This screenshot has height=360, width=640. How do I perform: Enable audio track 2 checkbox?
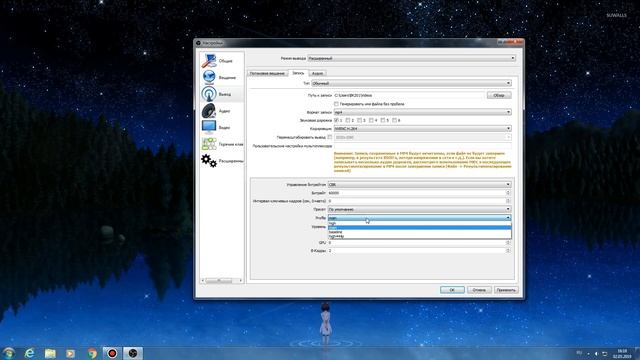point(348,120)
